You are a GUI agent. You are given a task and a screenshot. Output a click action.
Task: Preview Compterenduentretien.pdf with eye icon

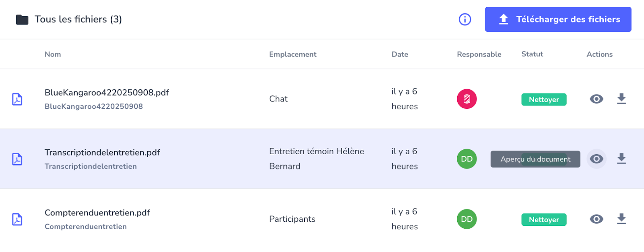click(x=597, y=219)
